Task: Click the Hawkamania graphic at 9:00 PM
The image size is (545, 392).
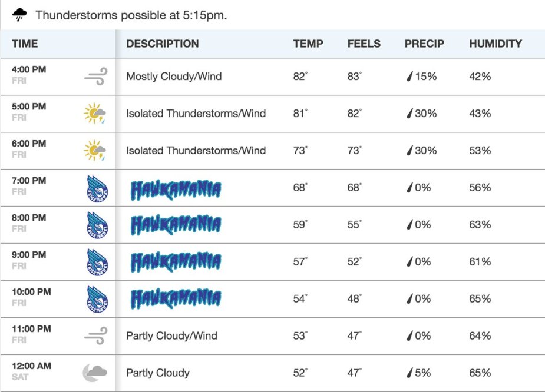Action: [x=176, y=262]
